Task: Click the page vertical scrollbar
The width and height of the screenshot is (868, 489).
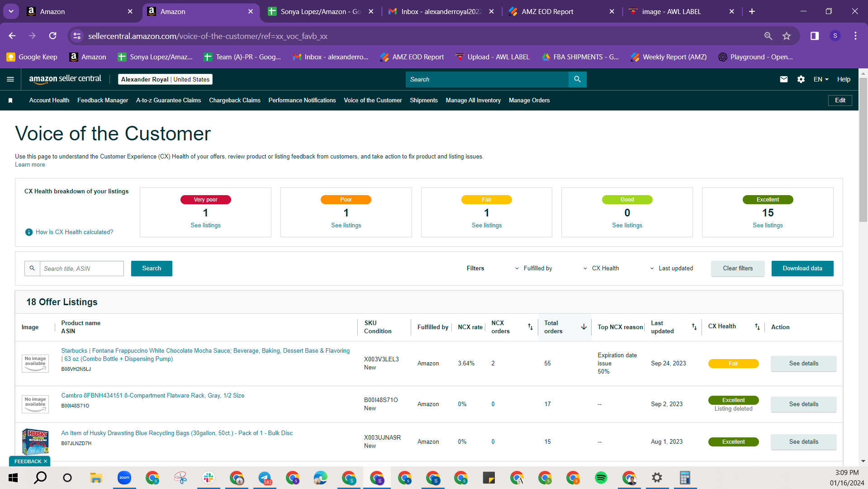Action: point(863,149)
